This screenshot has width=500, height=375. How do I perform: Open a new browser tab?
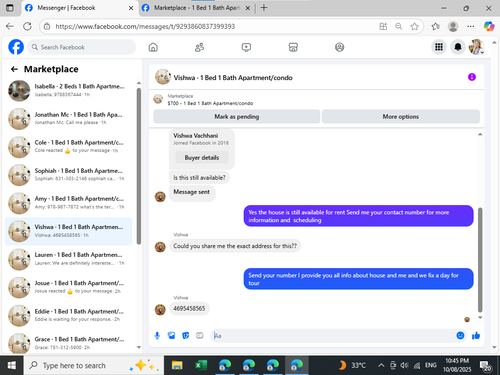click(x=264, y=8)
